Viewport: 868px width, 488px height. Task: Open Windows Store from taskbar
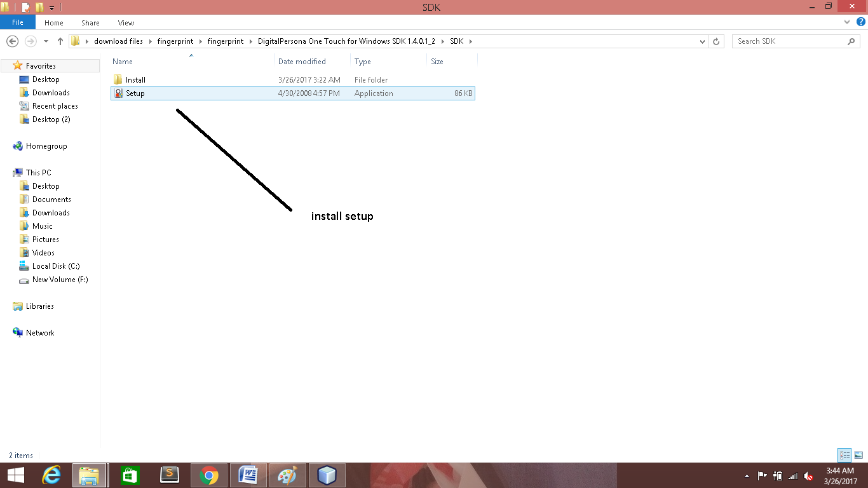tap(129, 475)
